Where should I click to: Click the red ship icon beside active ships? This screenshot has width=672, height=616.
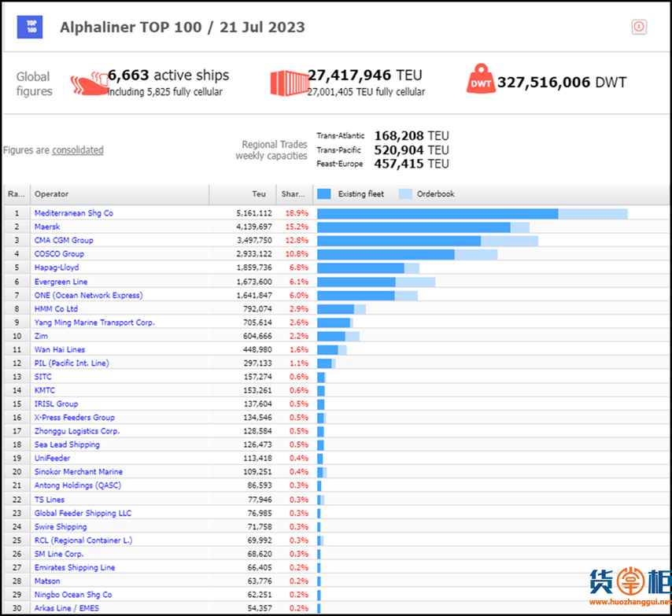pyautogui.click(x=89, y=84)
